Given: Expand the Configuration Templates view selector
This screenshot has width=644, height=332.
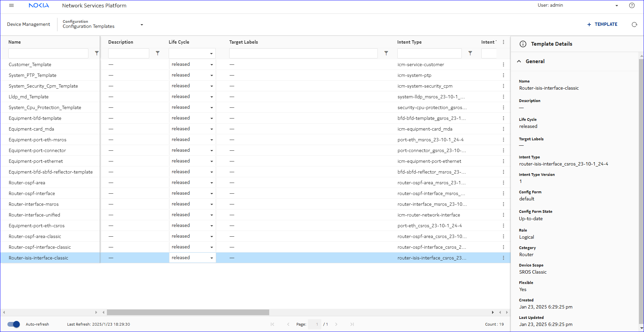Looking at the screenshot, I should click(x=142, y=25).
